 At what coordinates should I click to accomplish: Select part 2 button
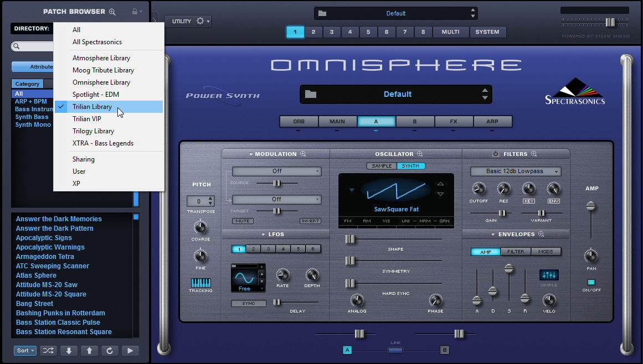pyautogui.click(x=313, y=32)
